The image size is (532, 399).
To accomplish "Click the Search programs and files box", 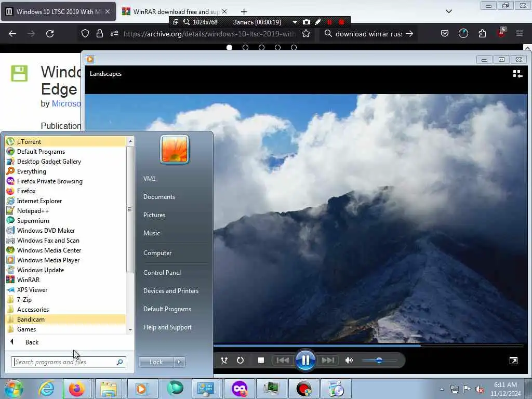I will [x=68, y=362].
